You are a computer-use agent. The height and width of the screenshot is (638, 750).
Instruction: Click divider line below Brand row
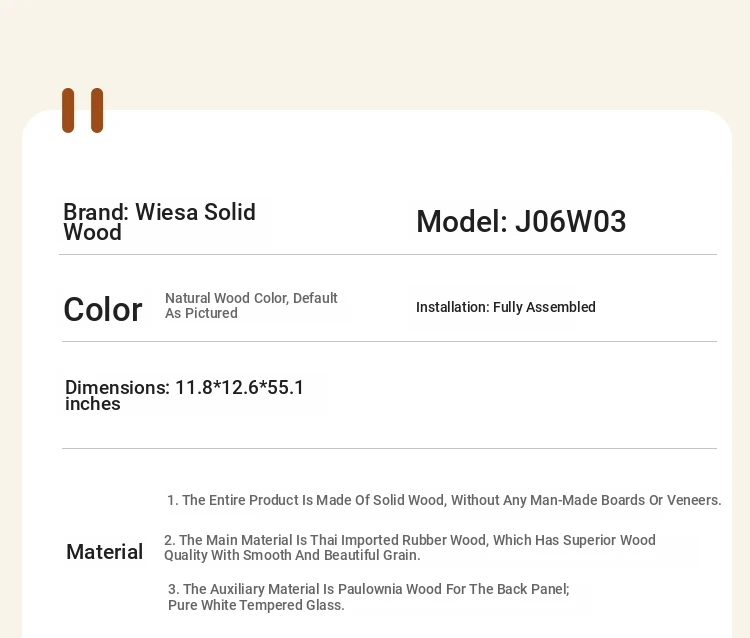[388, 255]
